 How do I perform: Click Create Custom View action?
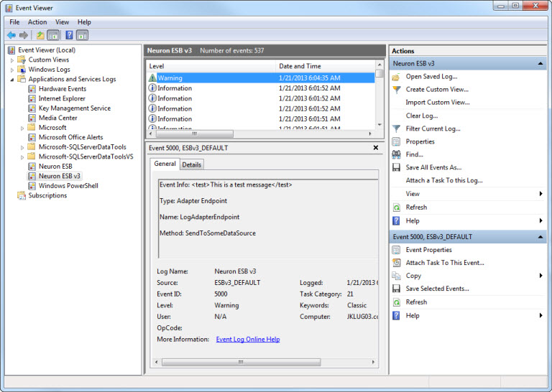click(x=437, y=90)
